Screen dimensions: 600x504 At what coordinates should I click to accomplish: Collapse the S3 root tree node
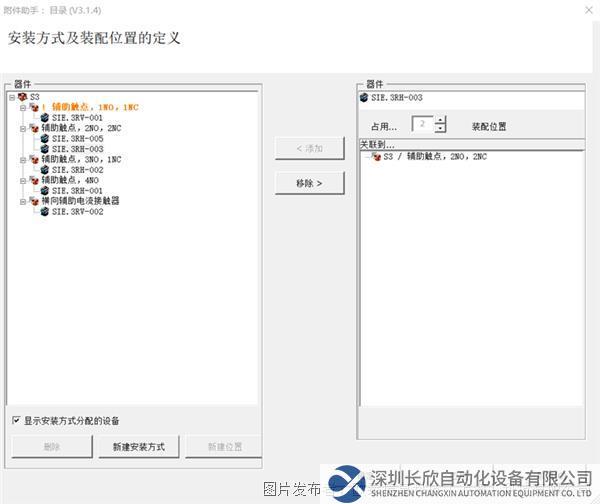(x=10, y=97)
